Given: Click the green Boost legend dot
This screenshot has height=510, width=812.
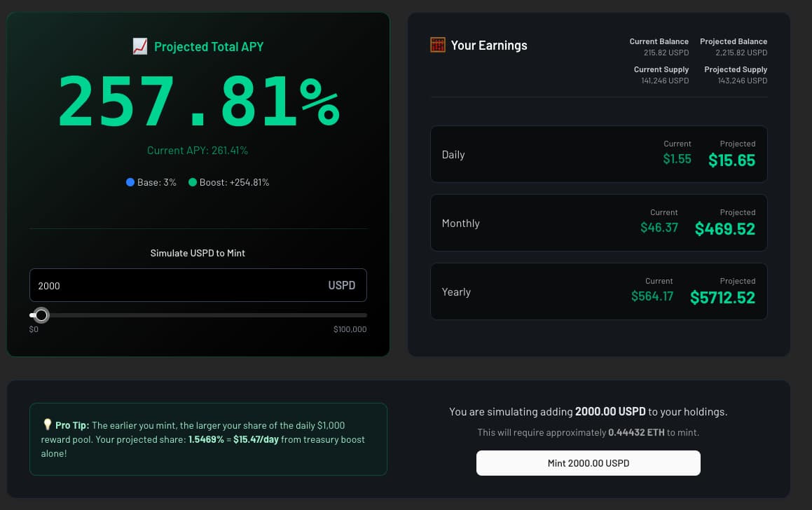Looking at the screenshot, I should (193, 182).
